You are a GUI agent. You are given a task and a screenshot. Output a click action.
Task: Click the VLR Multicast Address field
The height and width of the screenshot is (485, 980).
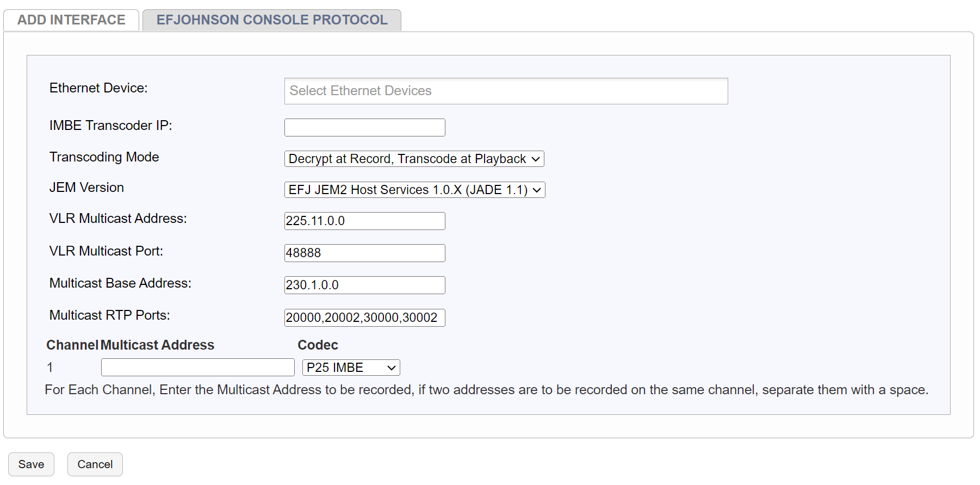[364, 221]
